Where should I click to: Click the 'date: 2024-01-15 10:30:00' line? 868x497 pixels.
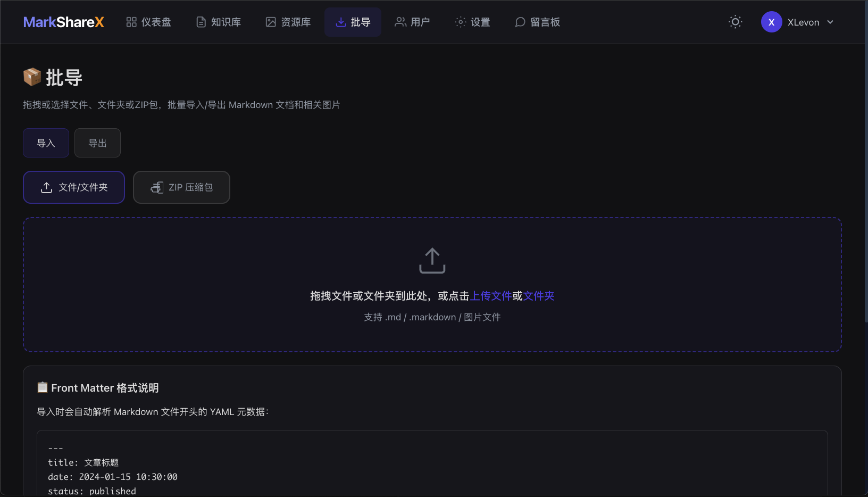point(113,477)
